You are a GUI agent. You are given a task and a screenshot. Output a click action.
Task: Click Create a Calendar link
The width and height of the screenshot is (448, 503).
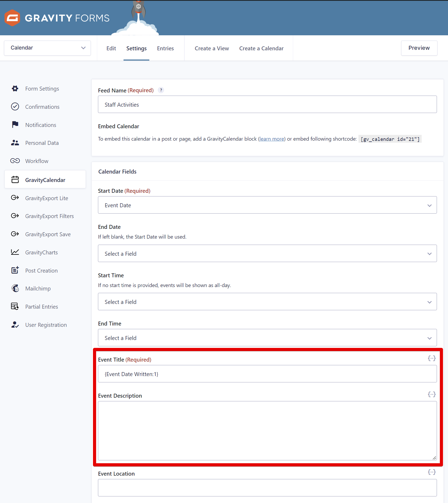click(261, 48)
